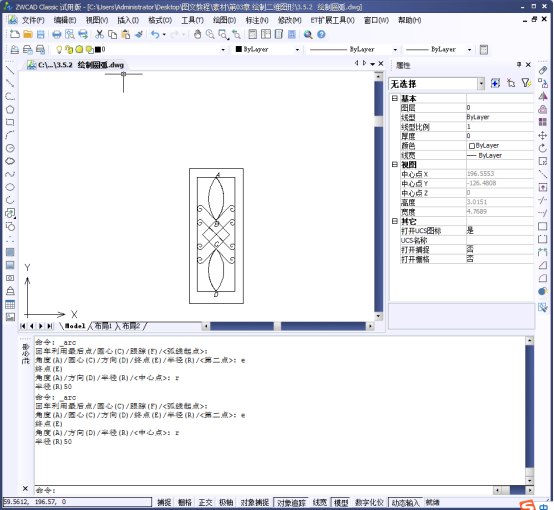Click the Undo arrow icon
The image size is (554, 510).
coord(155,34)
